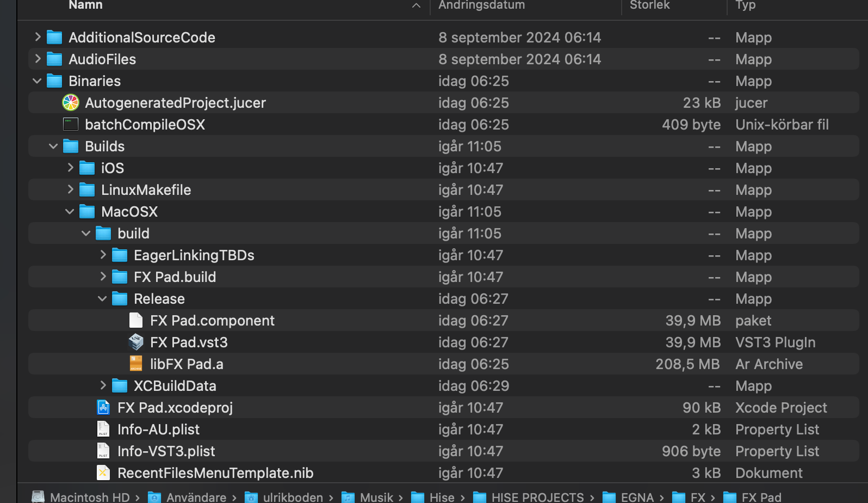Click the iOS folder icon
868x503 pixels.
87,168
